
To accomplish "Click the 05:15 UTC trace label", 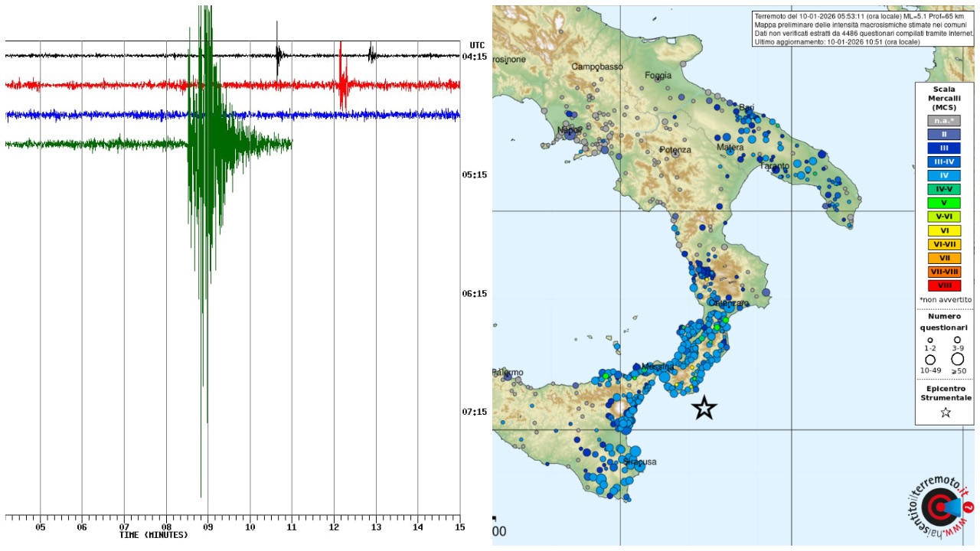I will pos(474,174).
